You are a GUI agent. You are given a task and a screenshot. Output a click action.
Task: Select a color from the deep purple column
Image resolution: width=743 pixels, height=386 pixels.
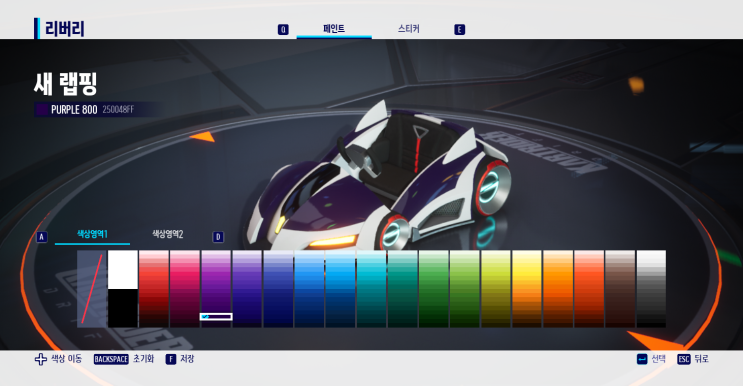coord(247,289)
